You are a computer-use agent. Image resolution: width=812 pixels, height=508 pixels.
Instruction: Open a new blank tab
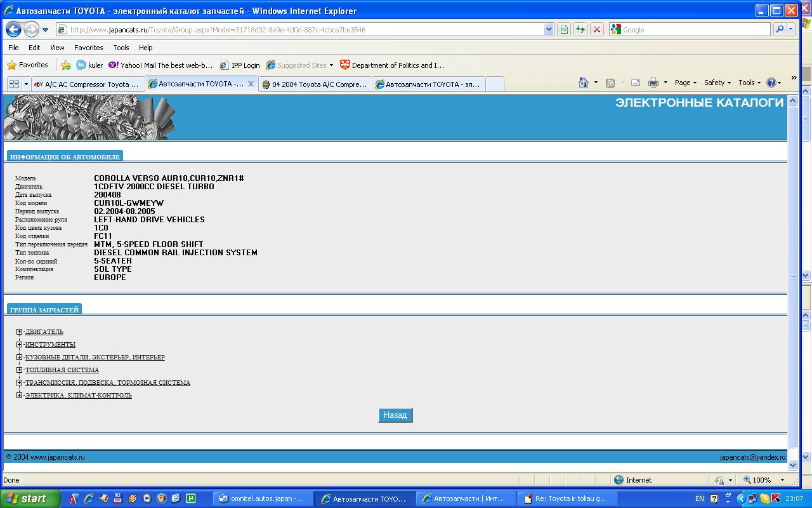pos(495,84)
